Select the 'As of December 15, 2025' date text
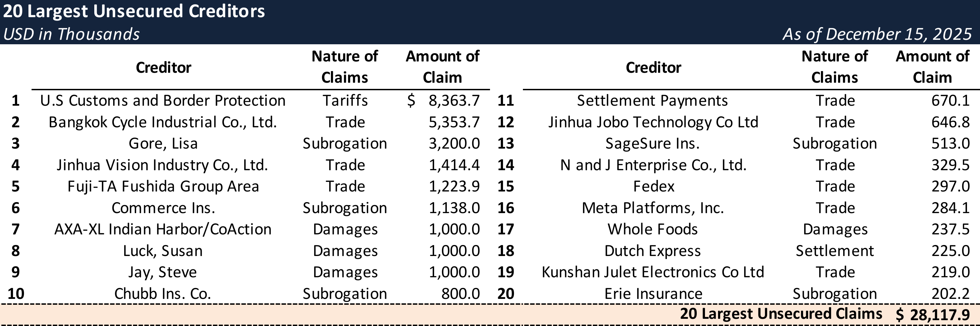Image resolution: width=980 pixels, height=326 pixels. pyautogui.click(x=877, y=34)
